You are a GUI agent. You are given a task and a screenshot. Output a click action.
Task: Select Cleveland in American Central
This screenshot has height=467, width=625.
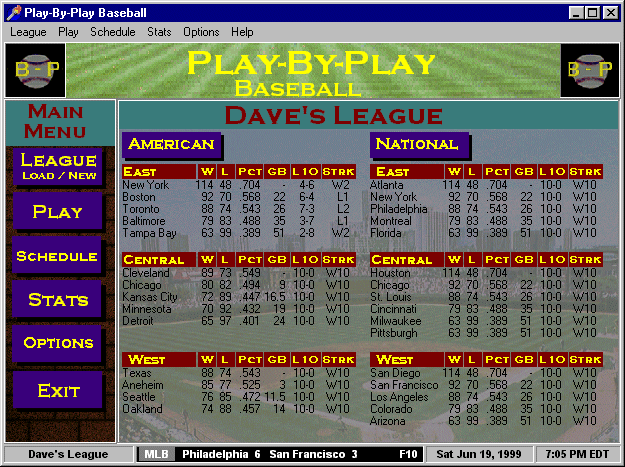pos(146,273)
